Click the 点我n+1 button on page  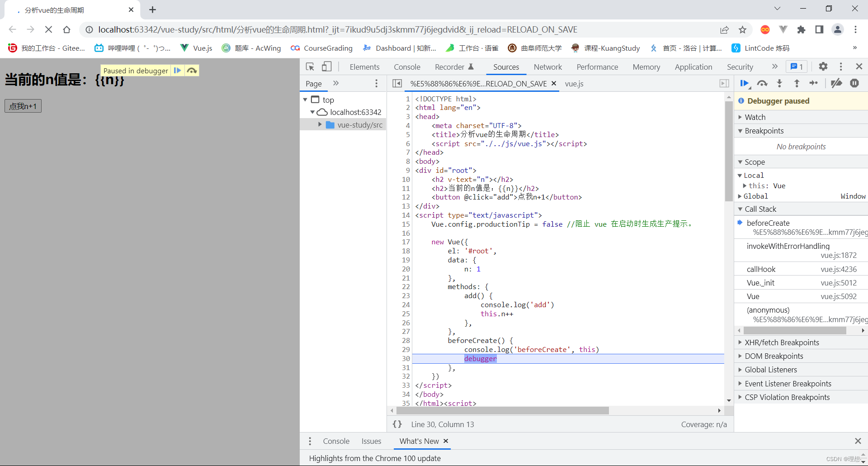[23, 106]
